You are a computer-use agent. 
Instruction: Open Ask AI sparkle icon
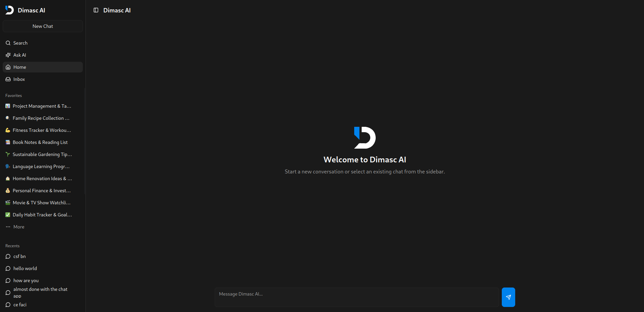8,55
